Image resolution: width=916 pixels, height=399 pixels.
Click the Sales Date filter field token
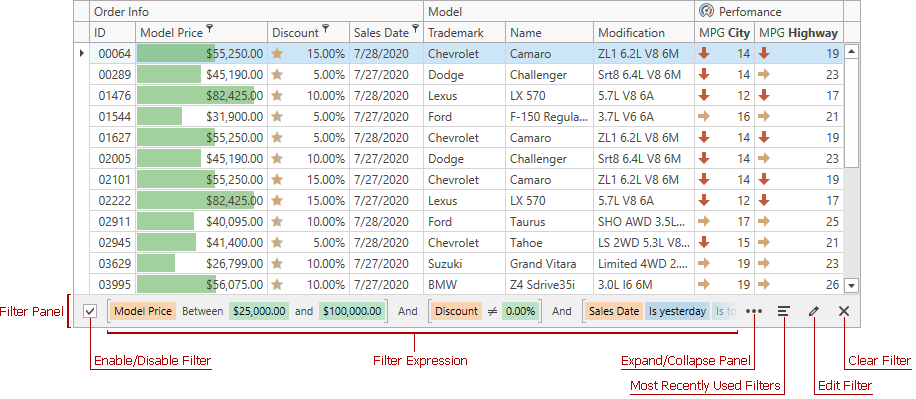[x=614, y=311]
